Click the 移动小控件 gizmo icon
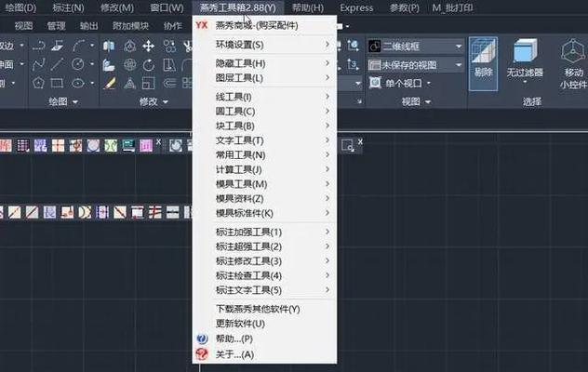 click(572, 52)
